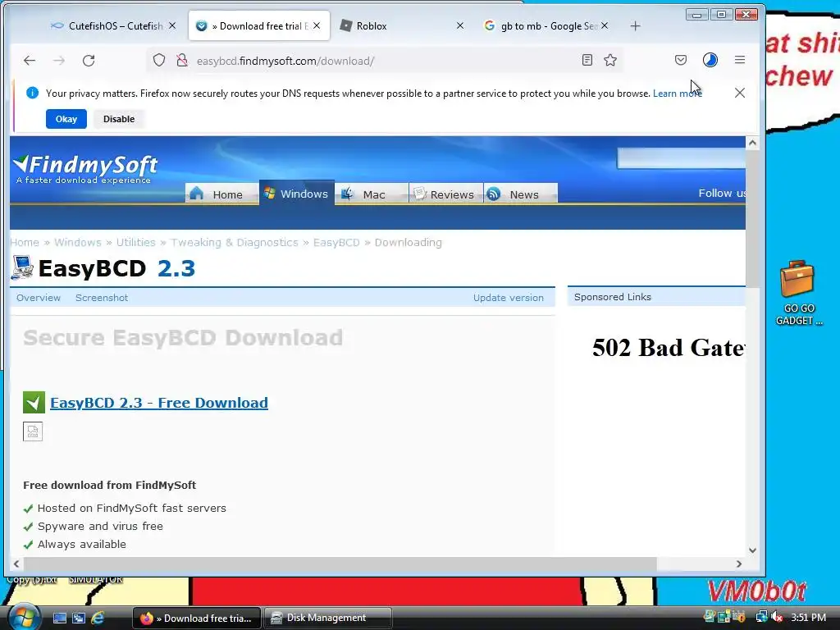The width and height of the screenshot is (840, 630).
Task: Click the FindMySoft search box
Action: pyautogui.click(x=681, y=158)
